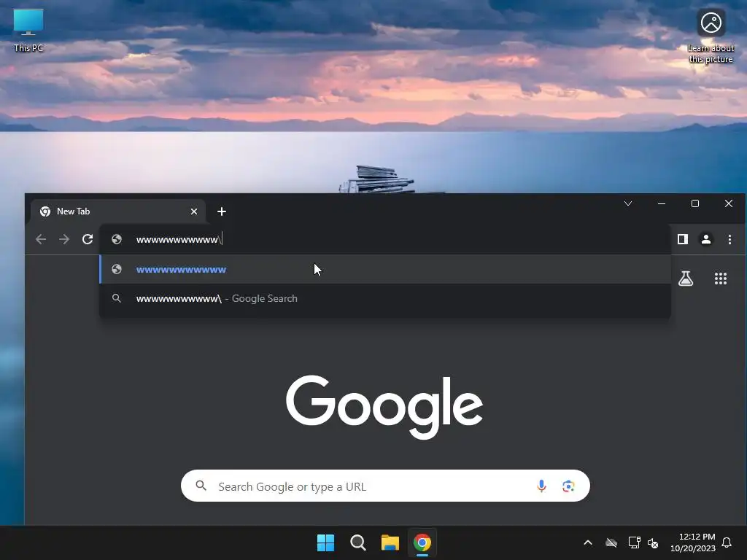Open Windows Search from the taskbar
747x560 pixels.
357,542
